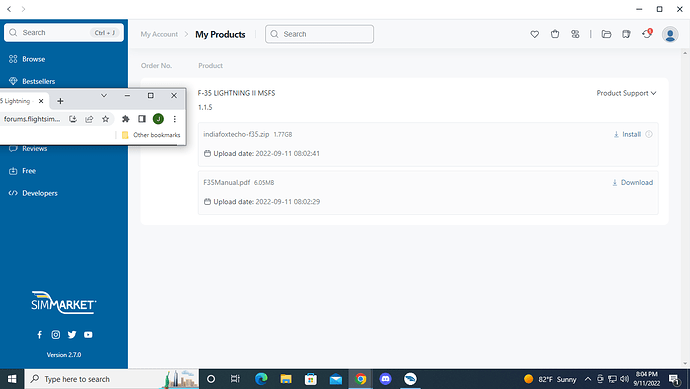
Task: Open notifications icon with red badge
Action: [x=647, y=33]
